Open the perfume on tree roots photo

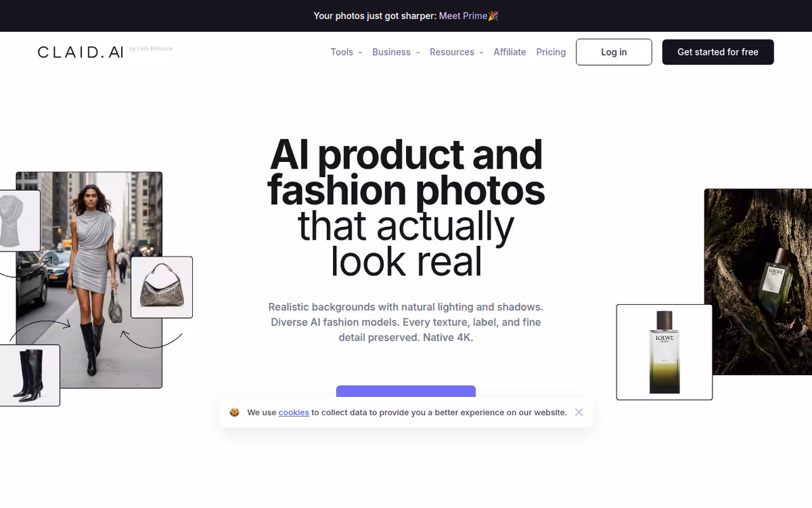[x=758, y=282]
